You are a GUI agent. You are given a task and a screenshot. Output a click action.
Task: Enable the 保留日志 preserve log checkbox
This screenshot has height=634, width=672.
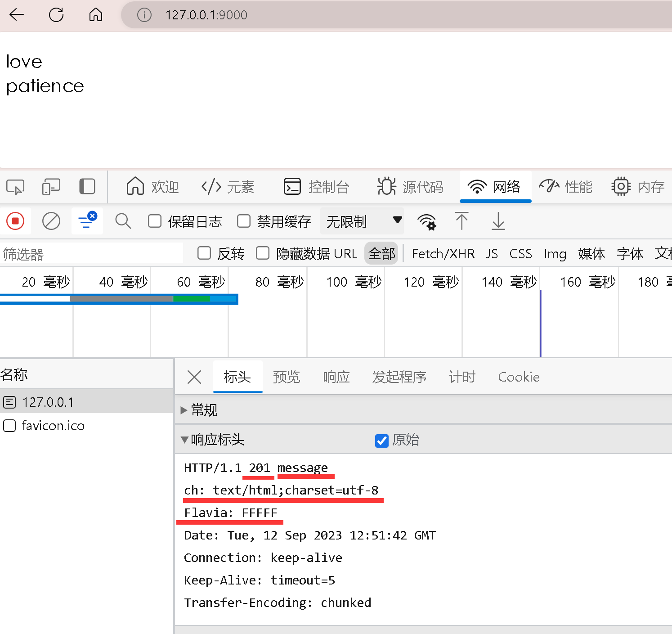pyautogui.click(x=155, y=221)
